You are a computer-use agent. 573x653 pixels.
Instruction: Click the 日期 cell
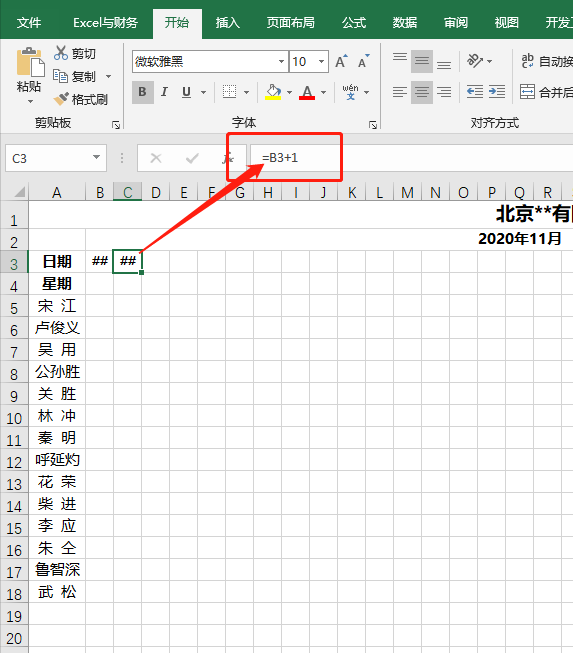click(57, 262)
